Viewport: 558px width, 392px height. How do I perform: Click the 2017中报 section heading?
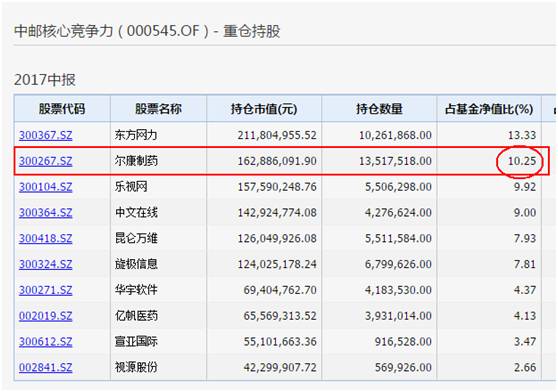(x=44, y=80)
